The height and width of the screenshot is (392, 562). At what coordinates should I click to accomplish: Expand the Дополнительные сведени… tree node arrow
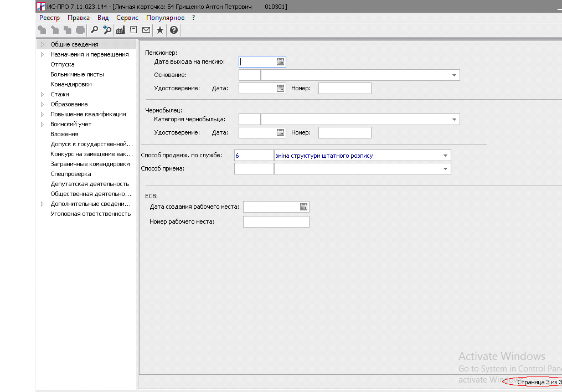point(42,204)
